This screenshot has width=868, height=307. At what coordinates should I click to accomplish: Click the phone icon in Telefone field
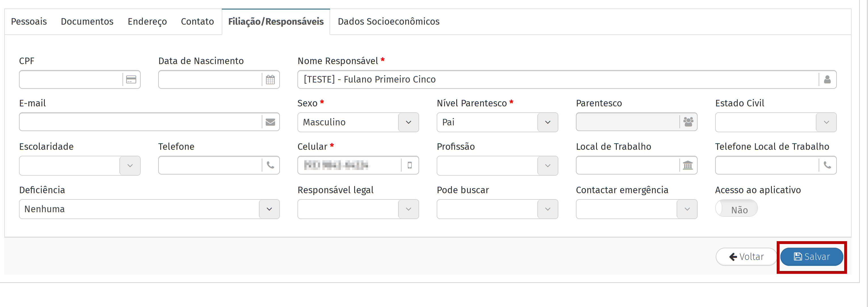tap(270, 165)
